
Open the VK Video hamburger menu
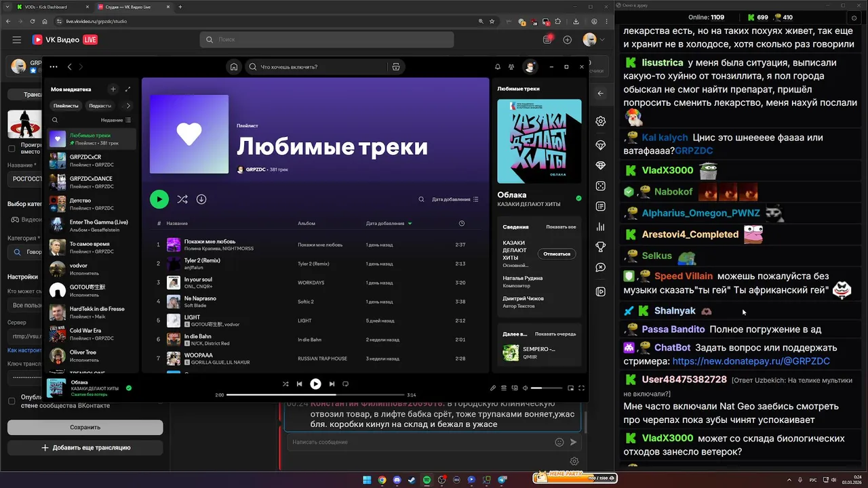16,40
